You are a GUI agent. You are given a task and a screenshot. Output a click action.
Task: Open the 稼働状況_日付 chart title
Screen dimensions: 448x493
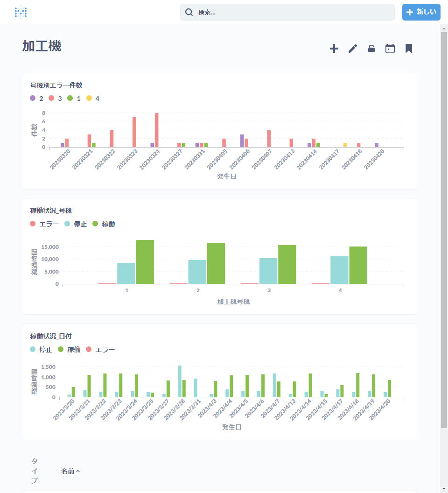point(51,336)
